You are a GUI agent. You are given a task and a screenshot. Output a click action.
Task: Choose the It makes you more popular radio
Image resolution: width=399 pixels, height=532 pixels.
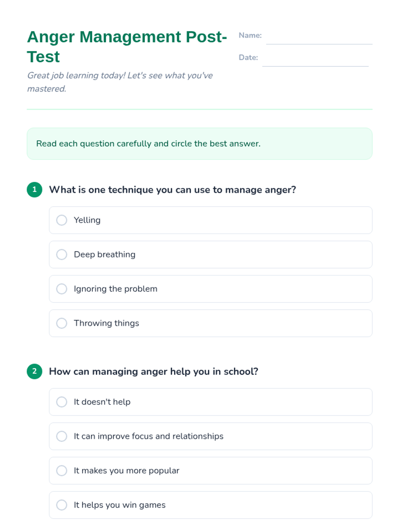(62, 470)
